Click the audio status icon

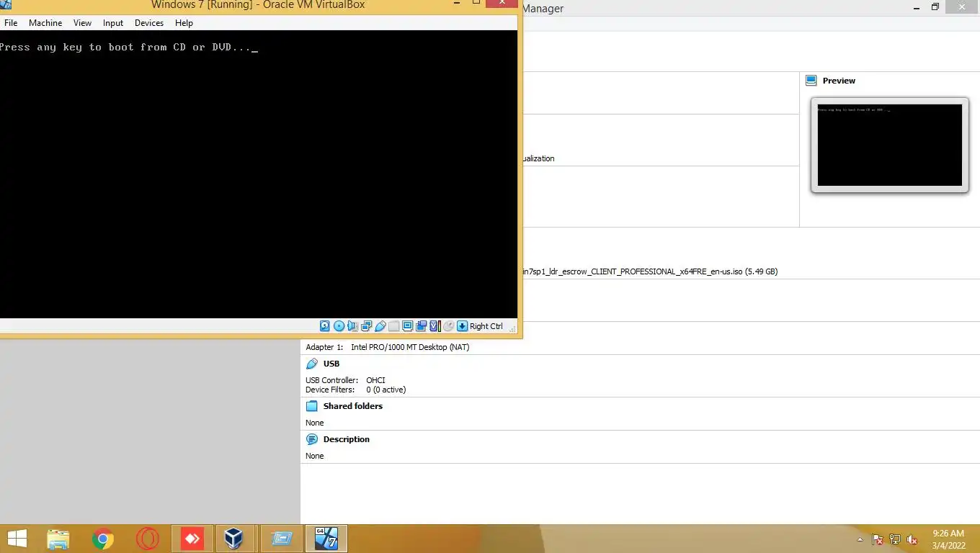(352, 326)
